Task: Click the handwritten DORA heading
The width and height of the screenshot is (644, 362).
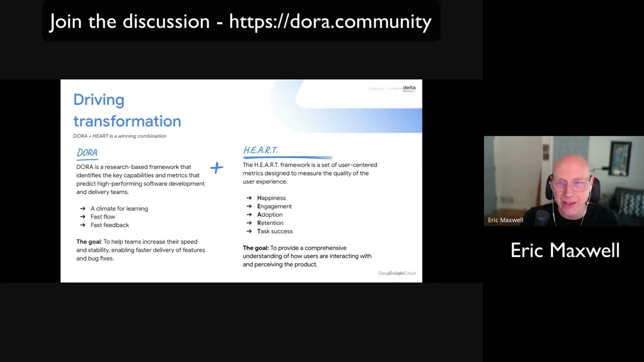Action: point(87,153)
